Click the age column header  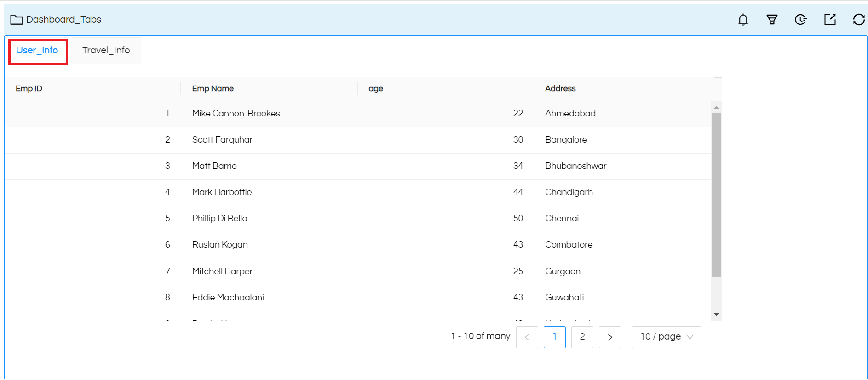pos(446,88)
